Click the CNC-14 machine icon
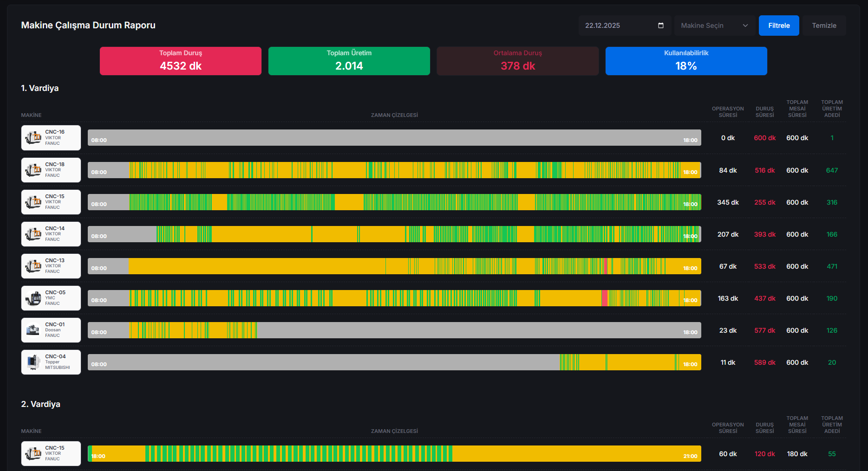868x471 pixels. click(33, 234)
